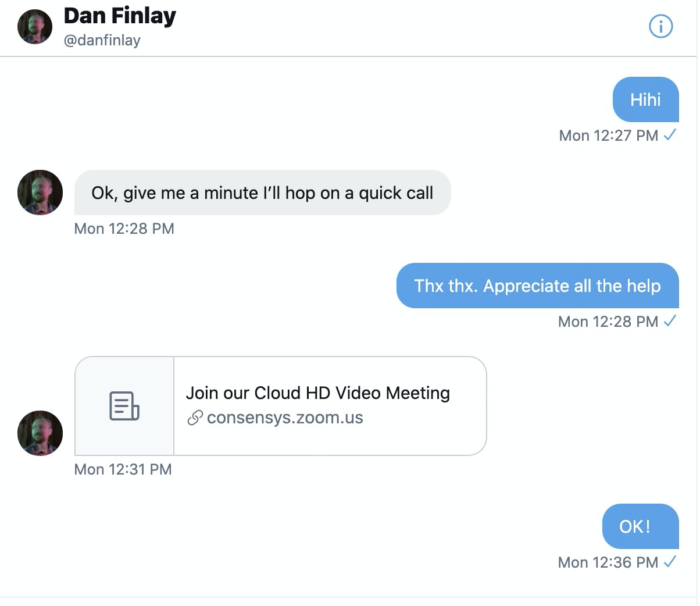Click the avatar beside the quick call message
This screenshot has height=606, width=700.
click(40, 193)
